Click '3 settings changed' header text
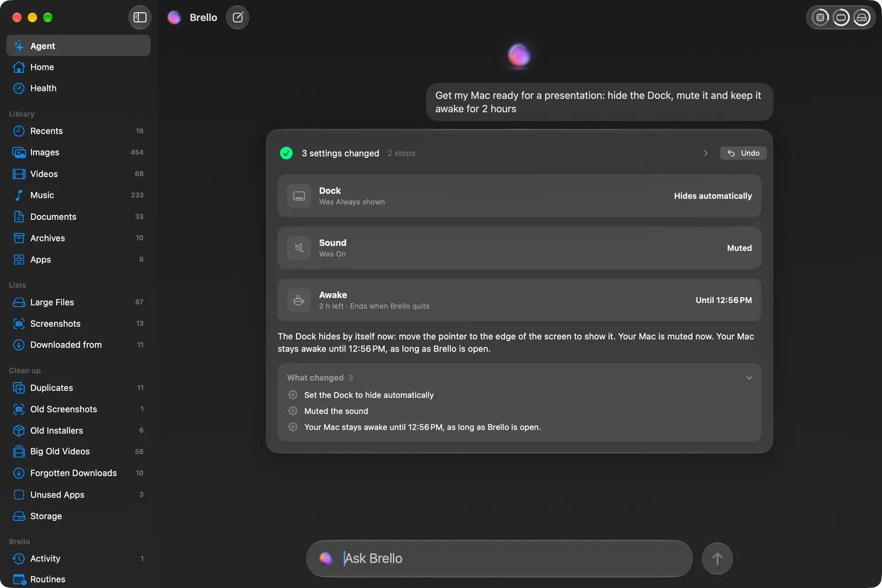Screen dimensions: 882x588 pos(340,153)
